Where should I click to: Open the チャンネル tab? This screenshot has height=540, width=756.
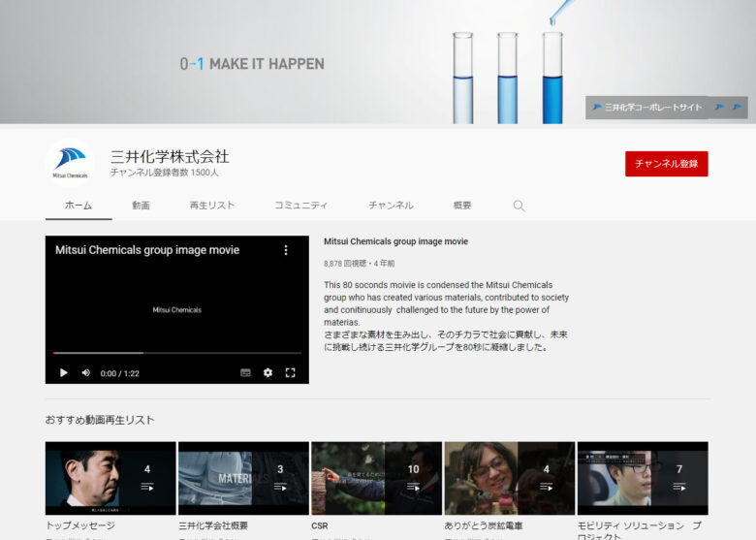391,206
